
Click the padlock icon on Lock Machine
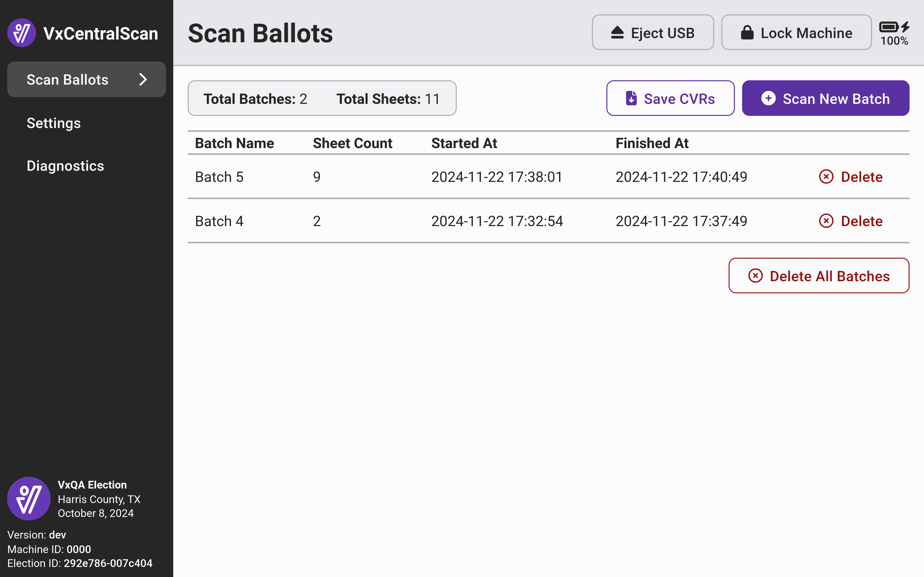[747, 33]
